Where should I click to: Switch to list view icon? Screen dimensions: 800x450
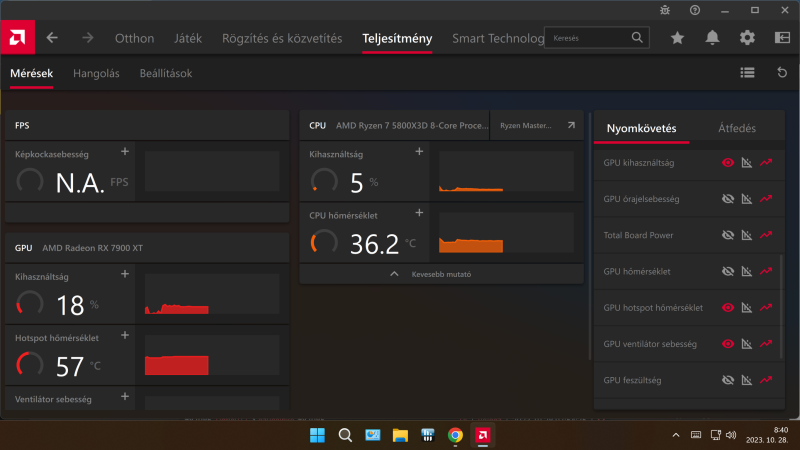(747, 73)
